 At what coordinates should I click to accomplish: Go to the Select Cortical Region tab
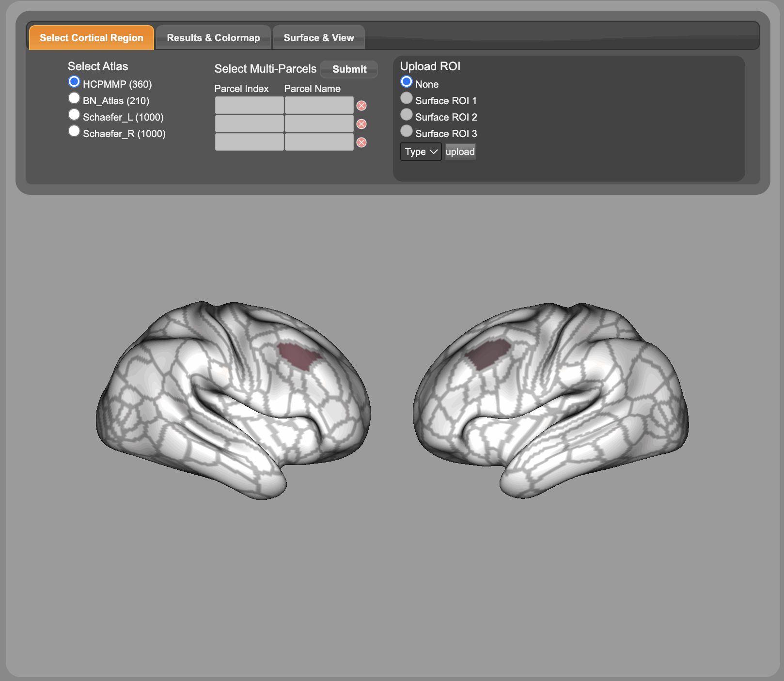92,38
